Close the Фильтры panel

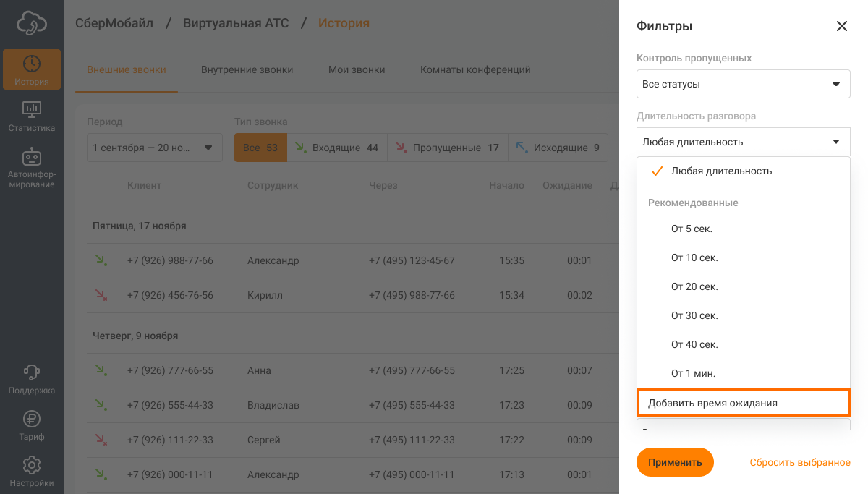[x=841, y=27]
